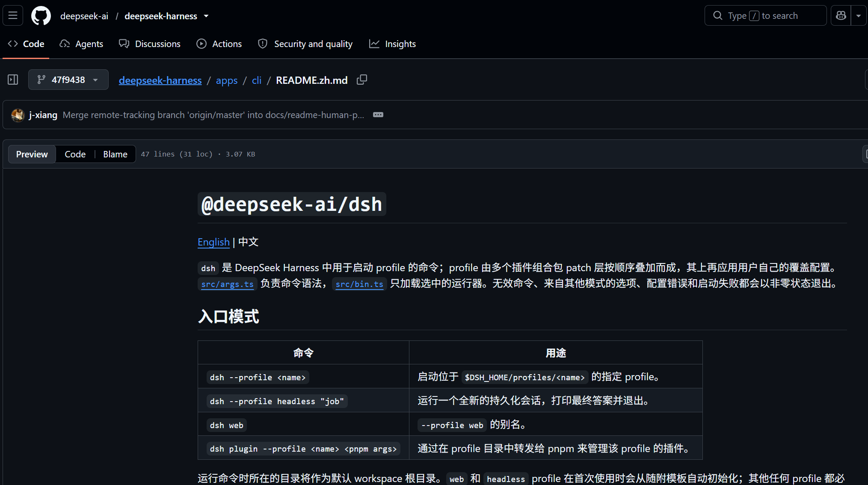This screenshot has width=868, height=485.
Task: Open the 47f9438 branch selector dropdown
Action: coord(68,80)
